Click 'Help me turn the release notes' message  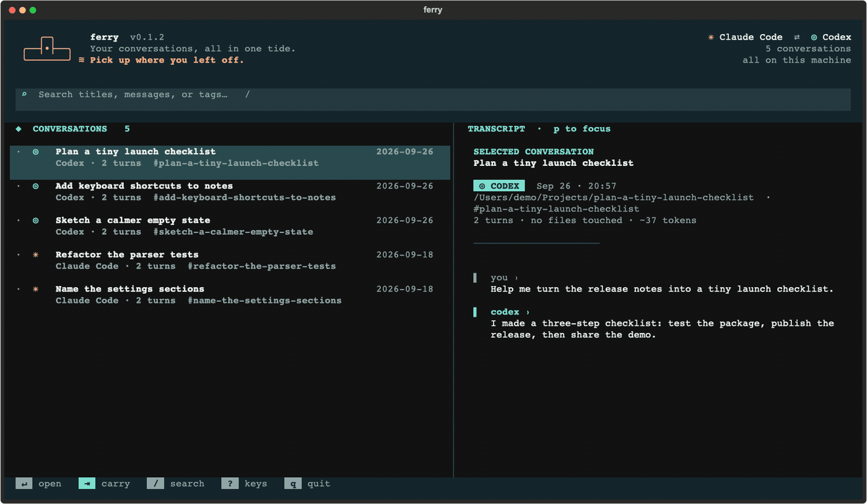662,289
